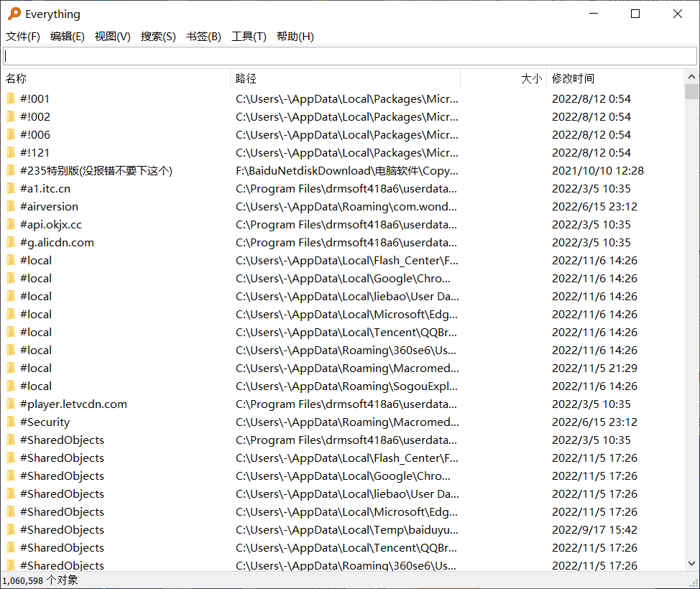Select the folder icon of #!006
The image size is (700, 589).
click(11, 134)
